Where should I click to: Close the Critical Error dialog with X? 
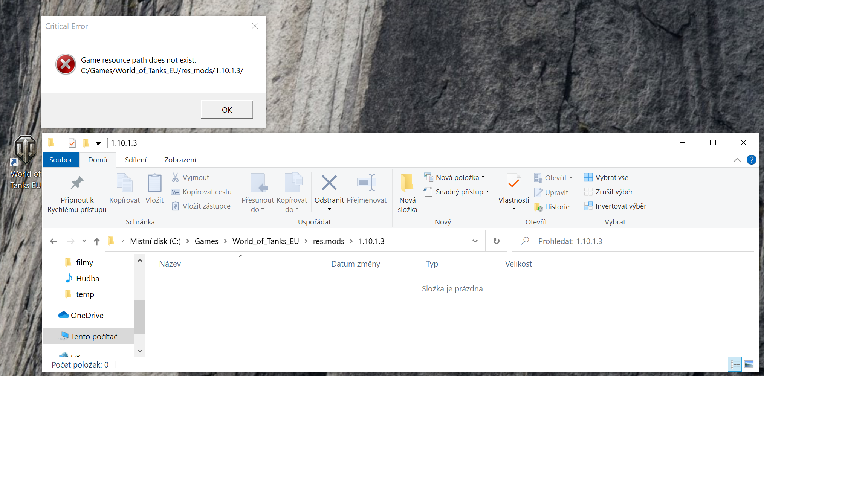click(255, 26)
